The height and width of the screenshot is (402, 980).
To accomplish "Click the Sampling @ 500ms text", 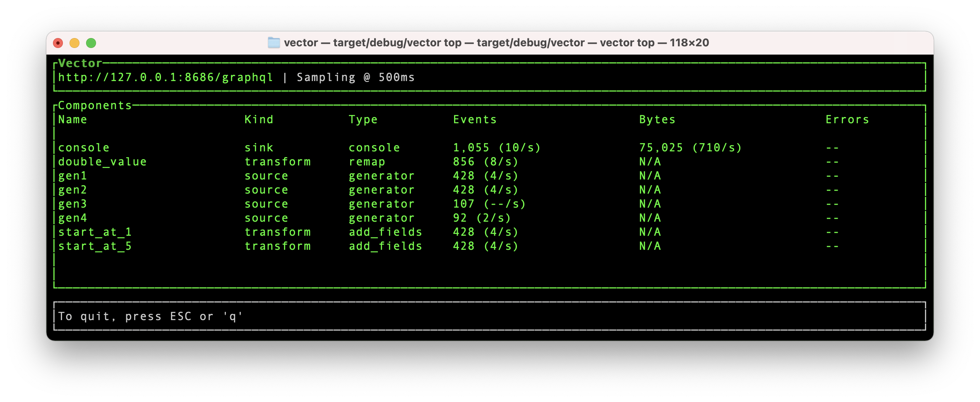I will (355, 77).
